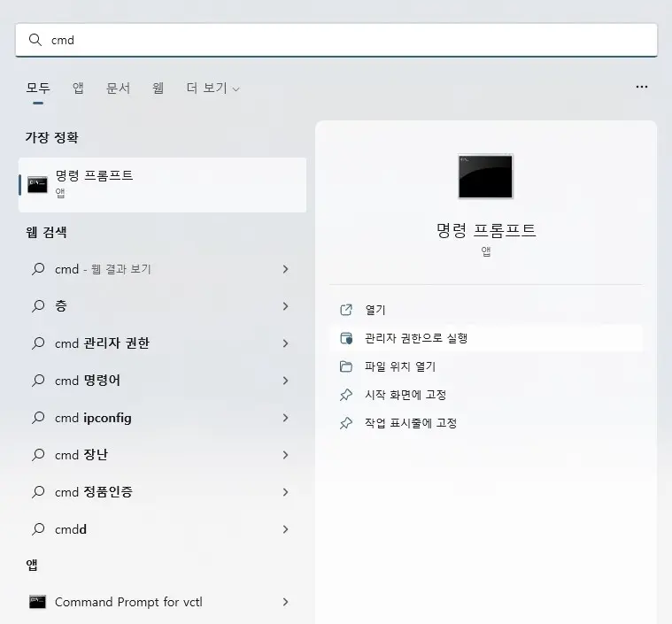The width and height of the screenshot is (672, 624).
Task: Open the three-dot options menu
Action: 642,87
